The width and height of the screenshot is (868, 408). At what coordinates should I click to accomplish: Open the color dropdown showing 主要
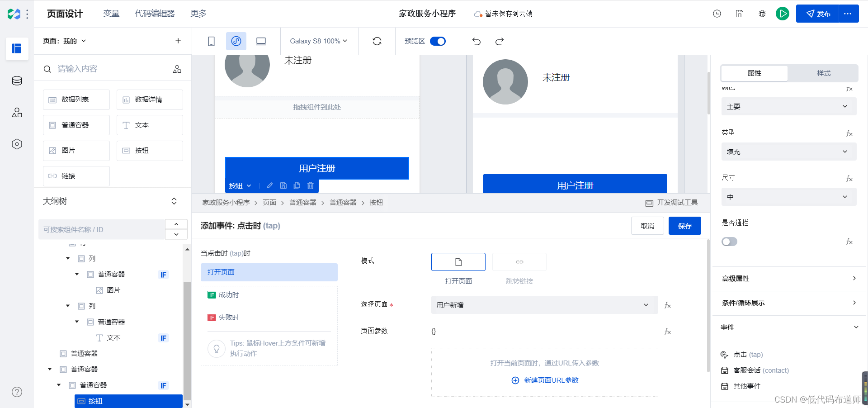[789, 106]
